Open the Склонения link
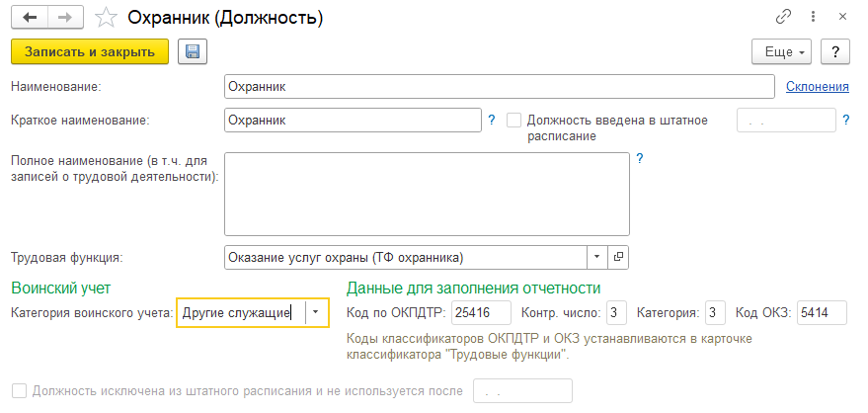The height and width of the screenshot is (413, 868). pos(818,87)
